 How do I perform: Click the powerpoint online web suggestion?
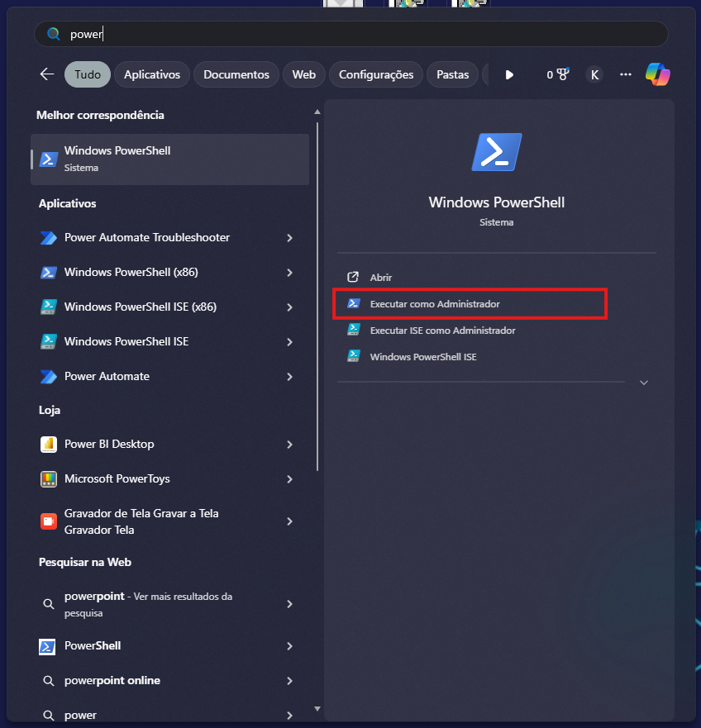coord(112,680)
